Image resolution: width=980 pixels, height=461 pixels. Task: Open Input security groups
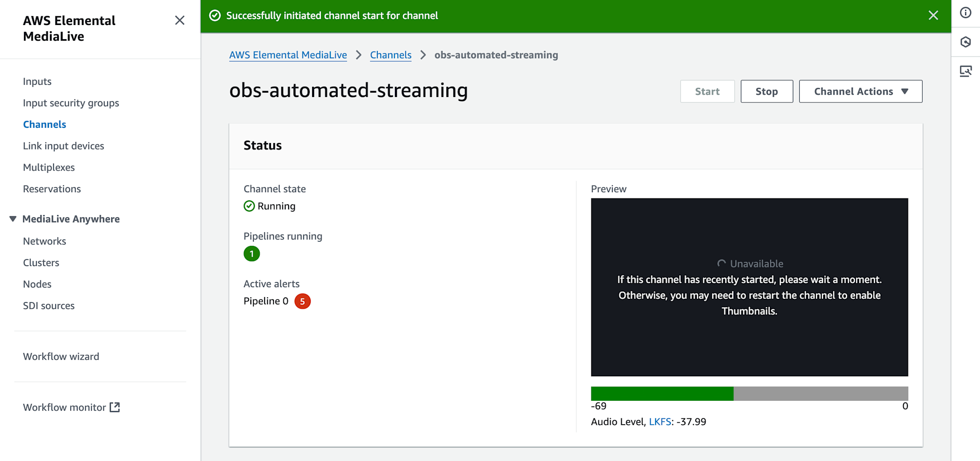click(71, 103)
